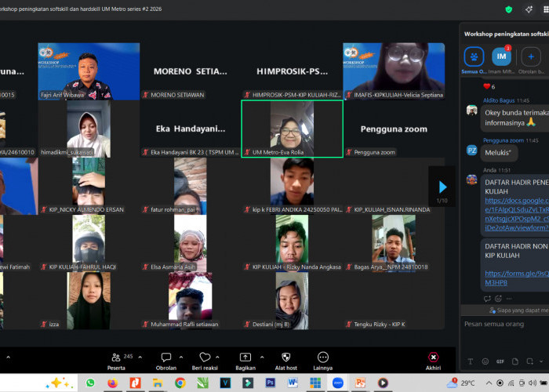Click the red Akhiri end meeting button
Viewport: 549px width, 392px height.
[x=433, y=358]
